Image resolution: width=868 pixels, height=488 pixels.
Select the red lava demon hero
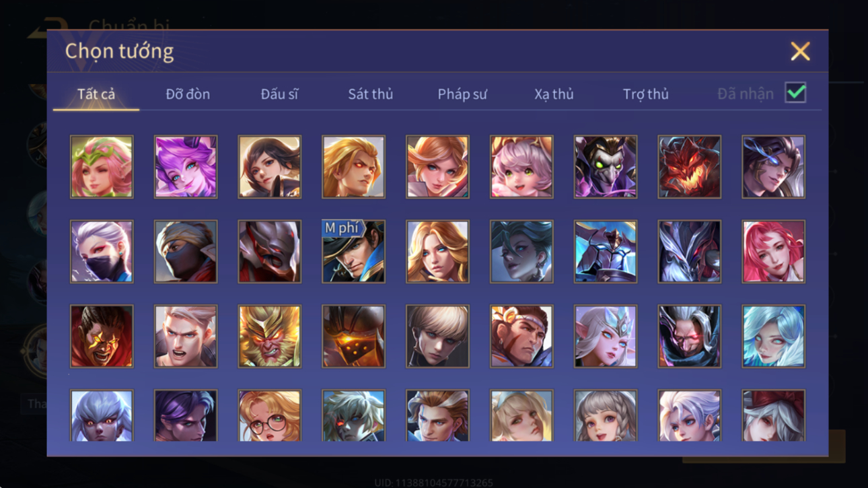[x=689, y=167]
